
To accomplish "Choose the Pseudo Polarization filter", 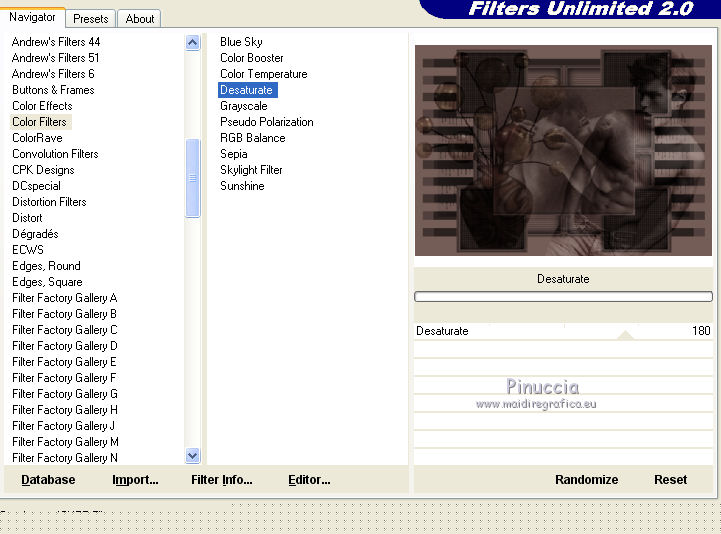I will coord(267,122).
